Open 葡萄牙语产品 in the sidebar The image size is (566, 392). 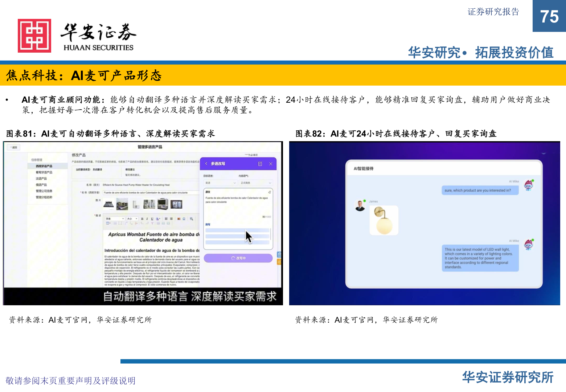pyautogui.click(x=44, y=172)
